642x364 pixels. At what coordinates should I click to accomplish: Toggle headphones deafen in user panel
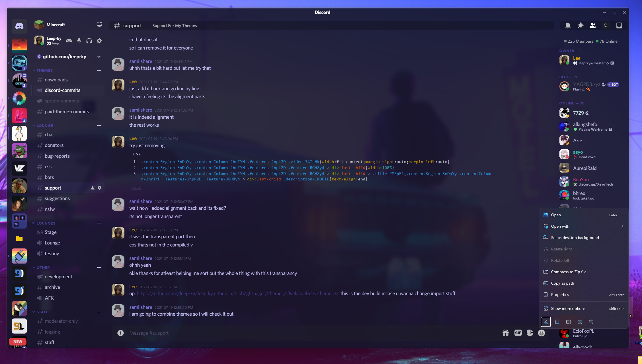[x=89, y=41]
